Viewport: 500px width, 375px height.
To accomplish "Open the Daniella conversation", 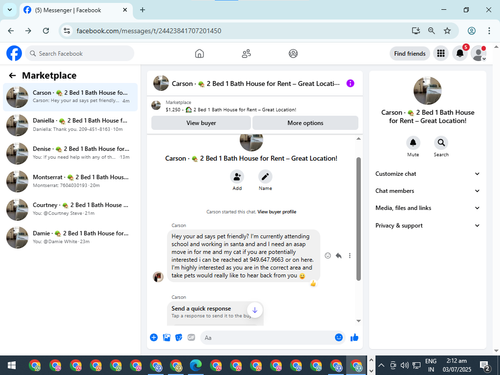I will (x=70, y=125).
